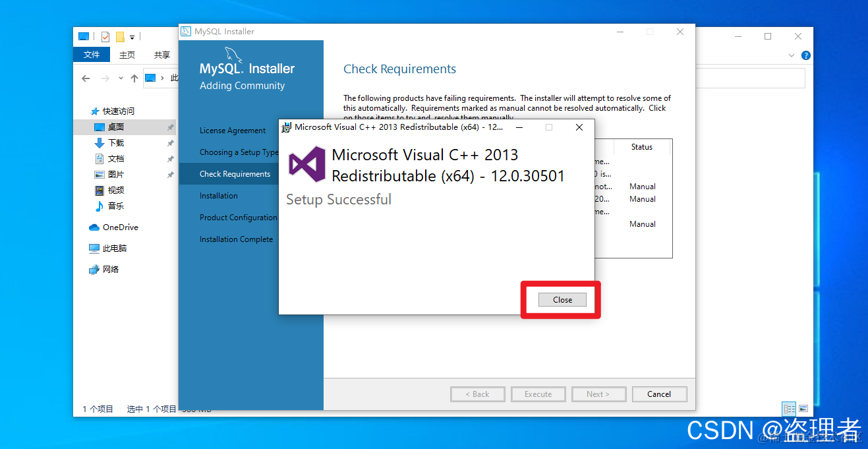
Task: Go up one folder in File Explorer
Action: click(134, 78)
